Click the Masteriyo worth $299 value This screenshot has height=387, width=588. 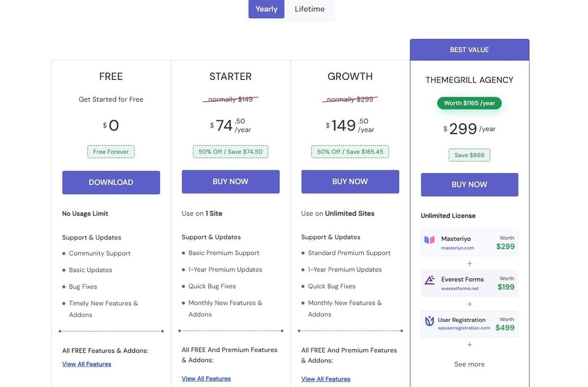pos(506,246)
